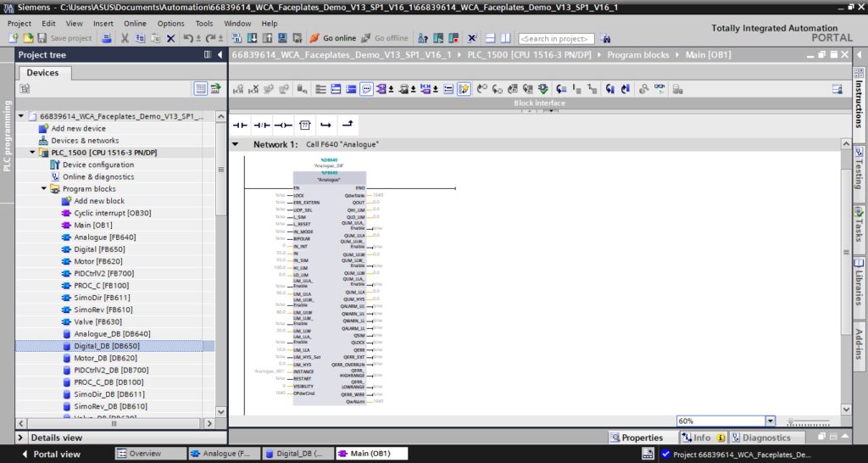Viewport: 868px width, 463px height.
Task: Upload from device icon
Action: [267, 38]
